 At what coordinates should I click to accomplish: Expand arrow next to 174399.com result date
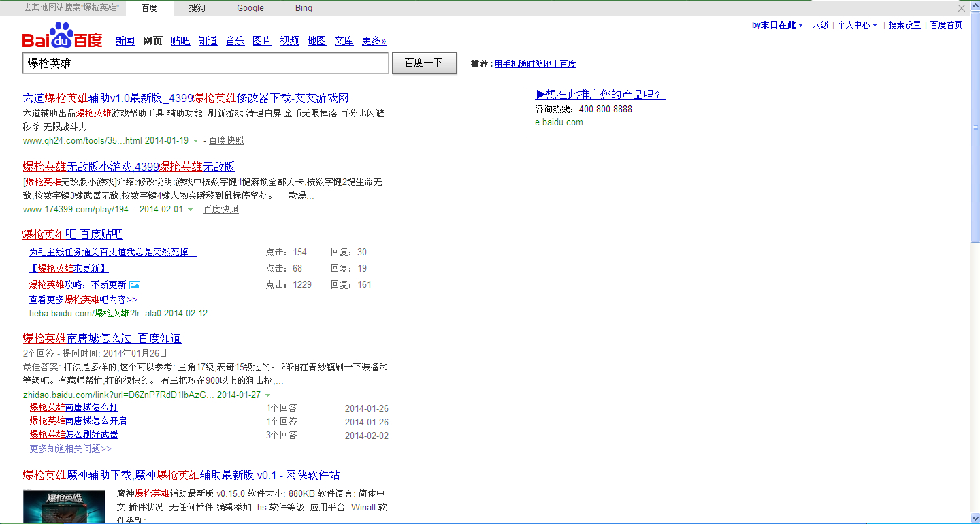191,210
